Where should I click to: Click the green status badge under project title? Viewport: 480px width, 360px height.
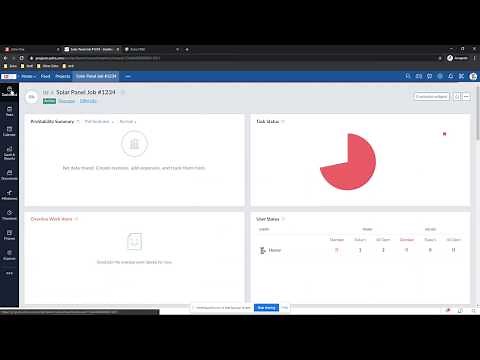pyautogui.click(x=49, y=101)
